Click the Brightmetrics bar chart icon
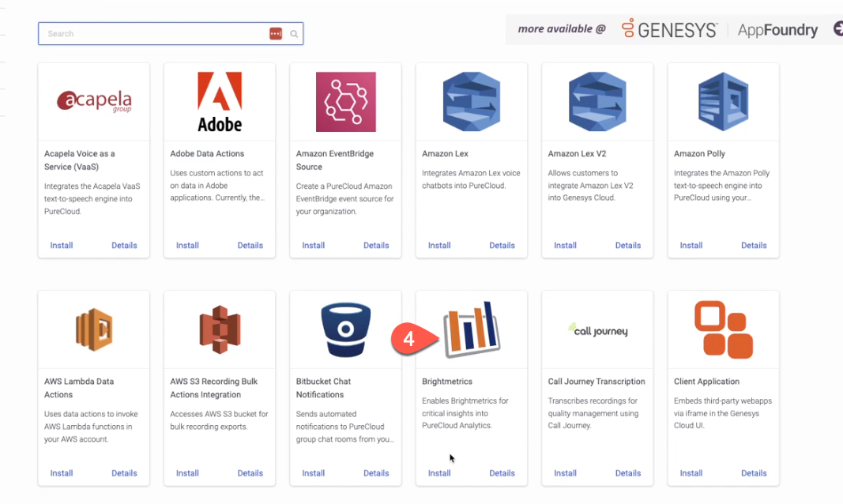The image size is (843, 504). click(472, 329)
